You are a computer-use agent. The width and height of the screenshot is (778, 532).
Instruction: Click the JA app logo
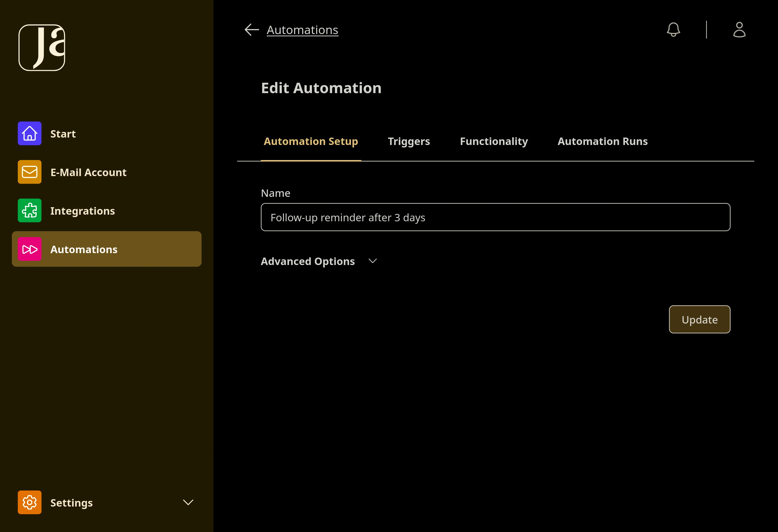pyautogui.click(x=42, y=47)
